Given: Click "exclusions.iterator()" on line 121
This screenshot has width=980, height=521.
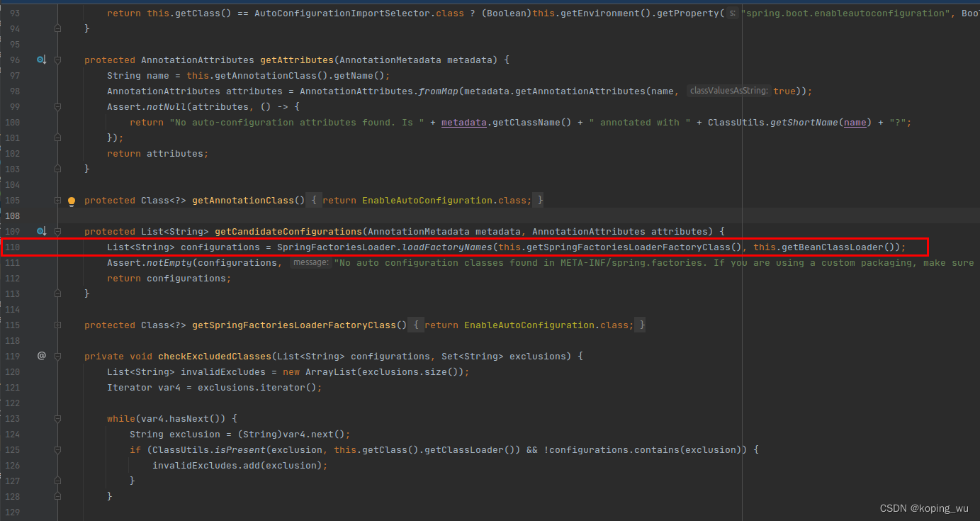Looking at the screenshot, I should coord(257,388).
